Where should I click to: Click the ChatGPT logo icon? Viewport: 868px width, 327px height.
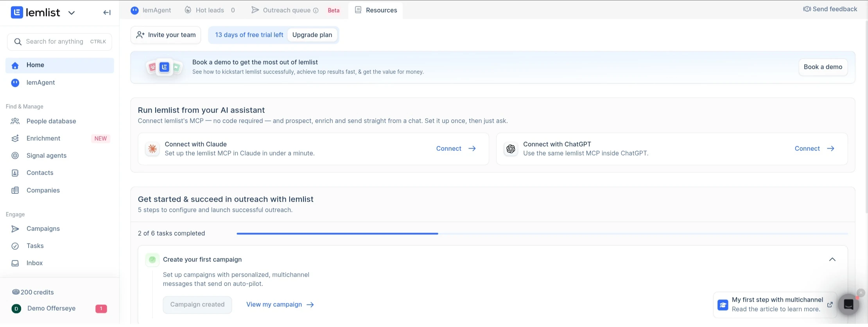511,149
